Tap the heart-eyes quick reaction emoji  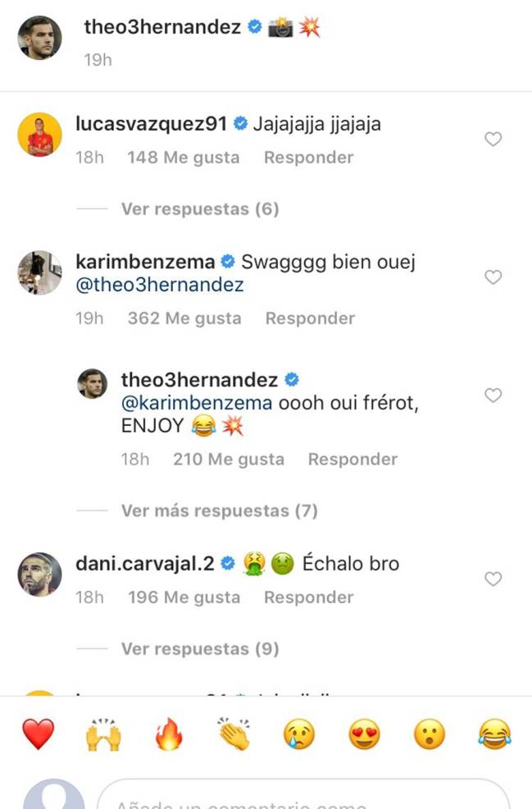point(365,734)
